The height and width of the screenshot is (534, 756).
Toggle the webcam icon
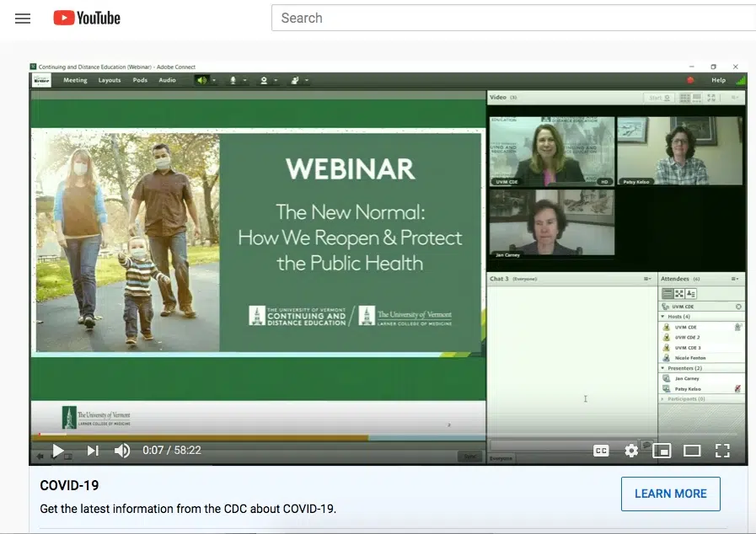tap(264, 80)
